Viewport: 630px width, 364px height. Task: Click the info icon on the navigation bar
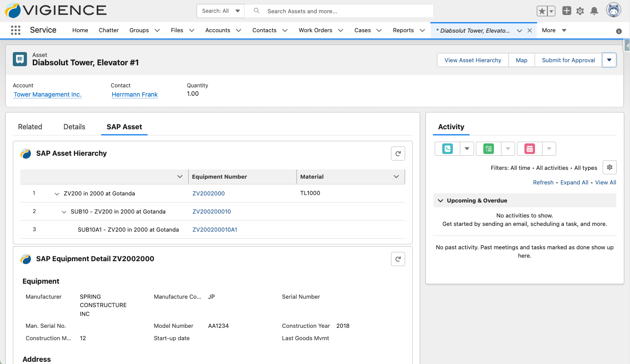pos(619,31)
